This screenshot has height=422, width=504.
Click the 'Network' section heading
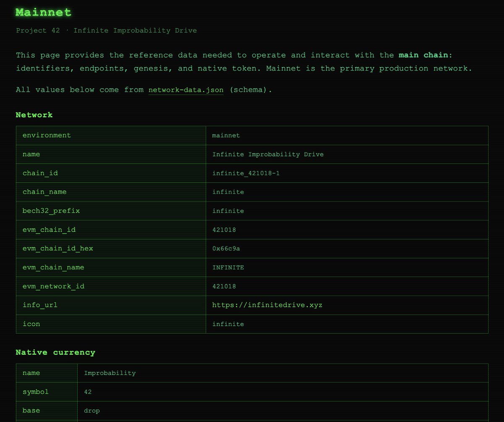[x=34, y=115]
